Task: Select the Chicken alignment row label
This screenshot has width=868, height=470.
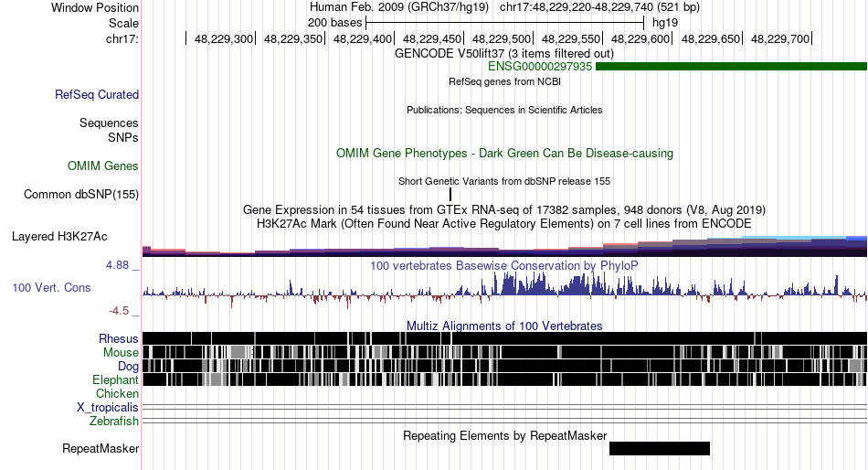Action: [117, 393]
